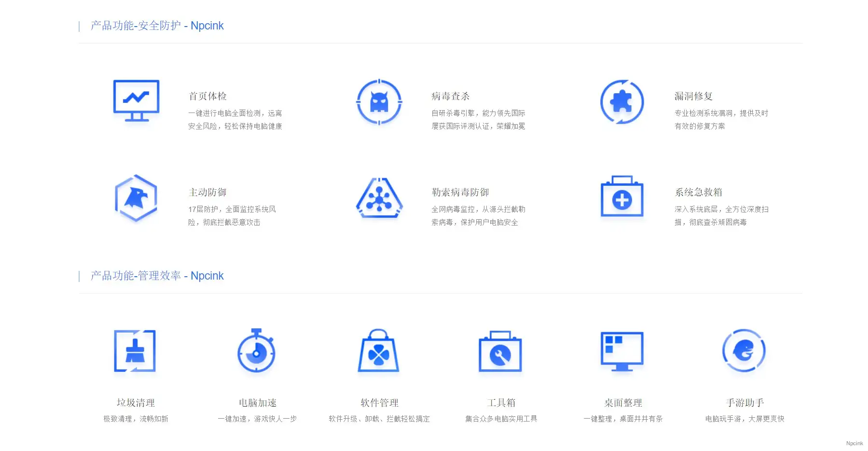Click the 工具箱 wrench toolbox icon
The image size is (868, 451).
pos(500,352)
